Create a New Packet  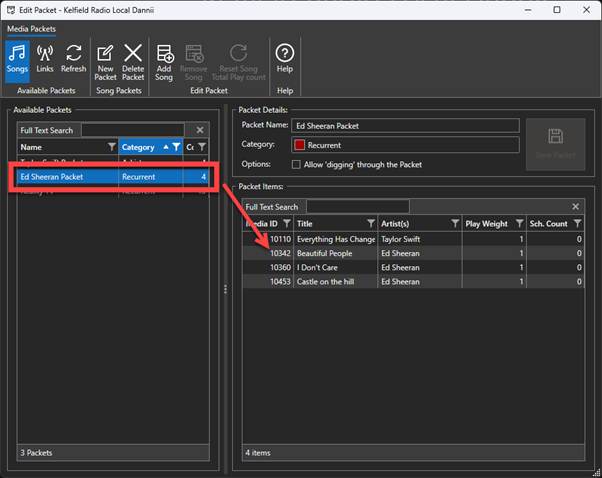coord(105,63)
